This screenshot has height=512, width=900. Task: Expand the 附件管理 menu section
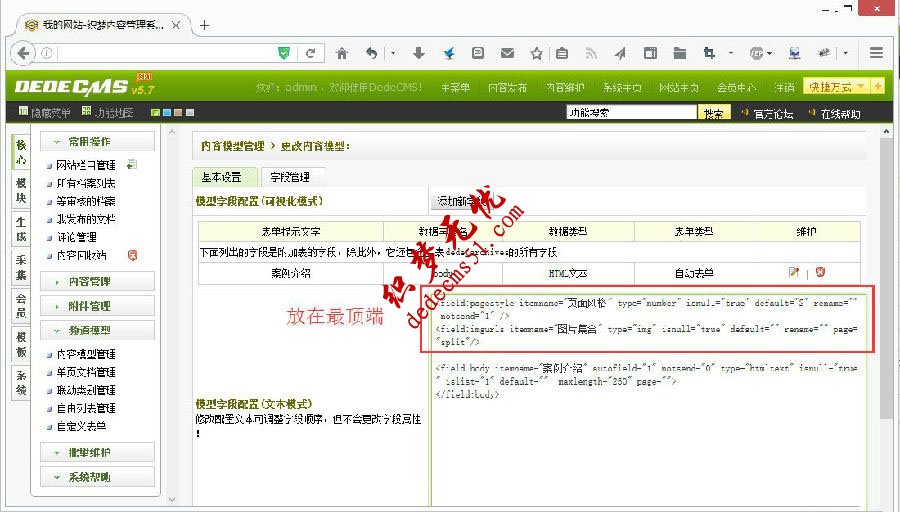pyautogui.click(x=97, y=306)
